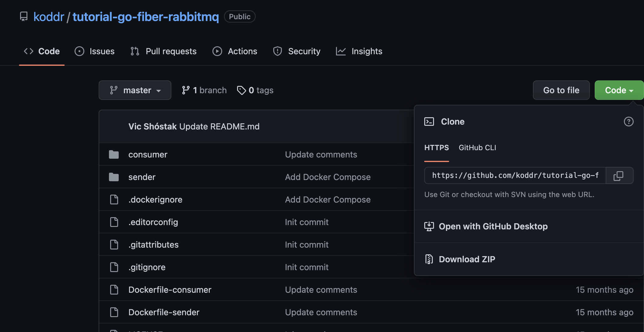Click the file icon for .gitignore
The image size is (644, 332).
coord(114,267)
